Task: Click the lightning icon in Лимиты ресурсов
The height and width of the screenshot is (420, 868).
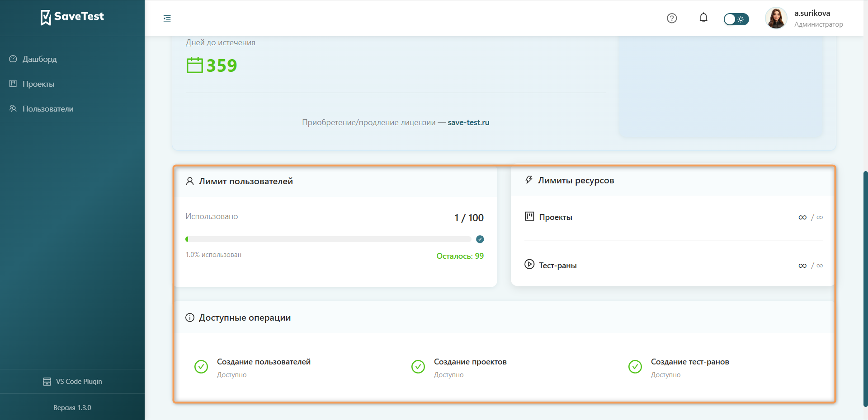Action: pyautogui.click(x=529, y=180)
